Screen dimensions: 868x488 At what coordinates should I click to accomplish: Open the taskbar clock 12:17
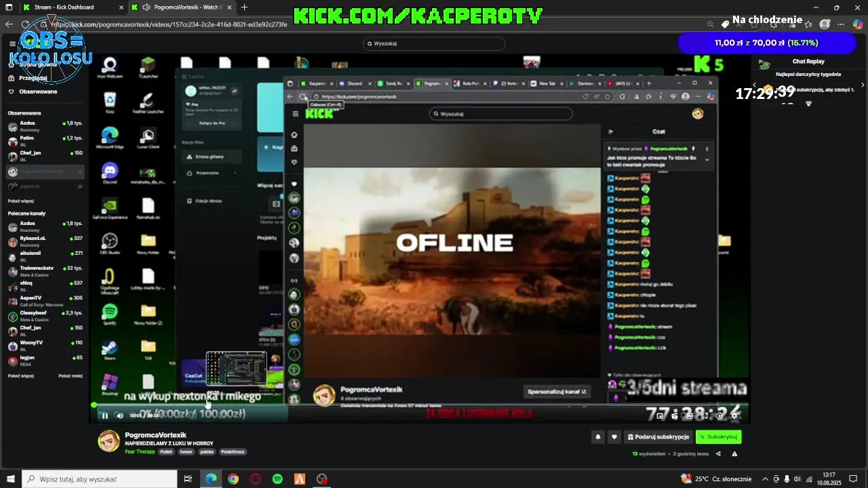point(829,479)
